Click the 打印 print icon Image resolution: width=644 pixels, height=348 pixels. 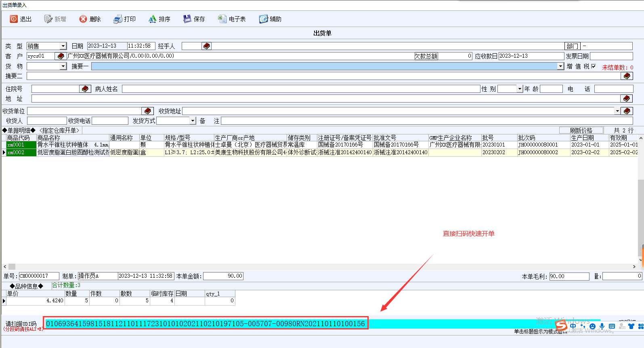(118, 19)
